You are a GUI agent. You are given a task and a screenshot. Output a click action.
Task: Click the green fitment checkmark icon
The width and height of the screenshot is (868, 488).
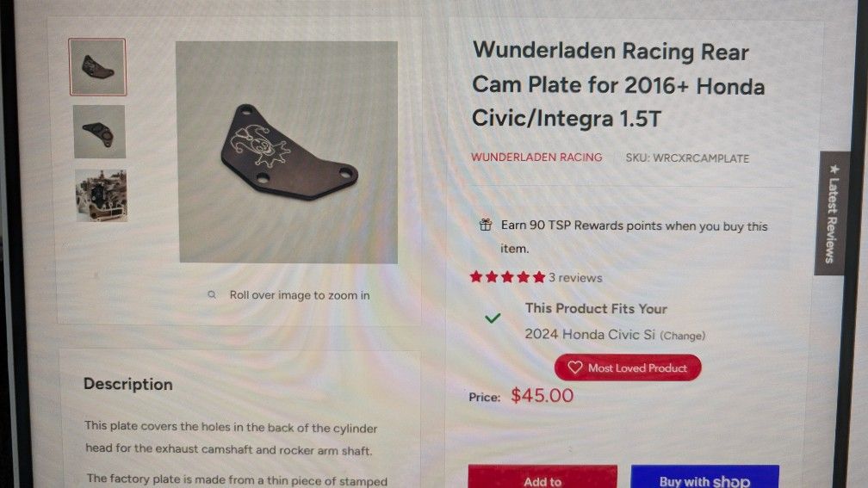493,318
